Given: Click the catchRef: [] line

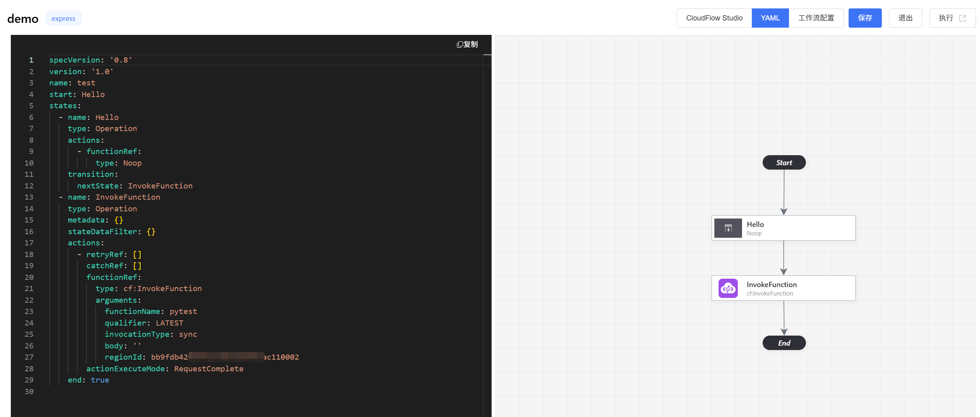Looking at the screenshot, I should 114,265.
